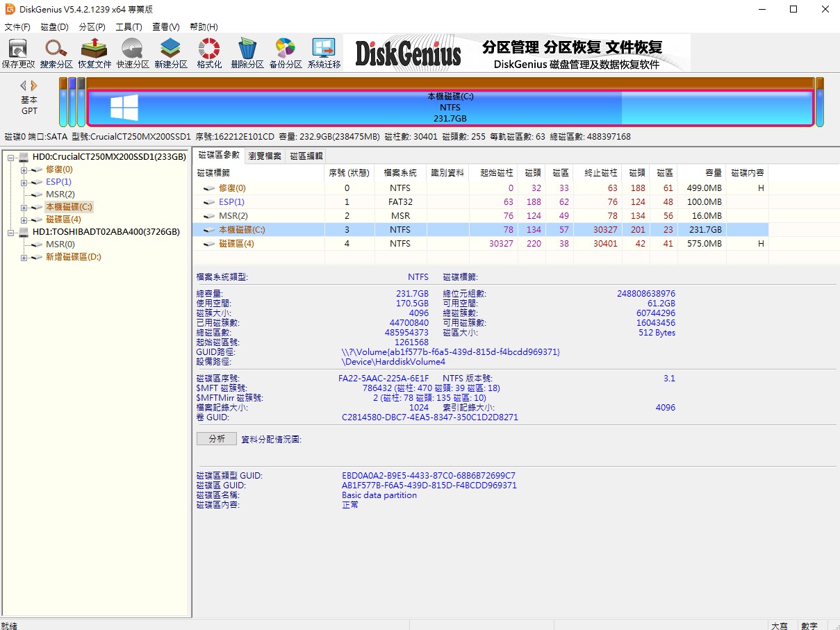Click the 序號 (狀態) column header
Screen dimensions: 840x630
[349, 173]
